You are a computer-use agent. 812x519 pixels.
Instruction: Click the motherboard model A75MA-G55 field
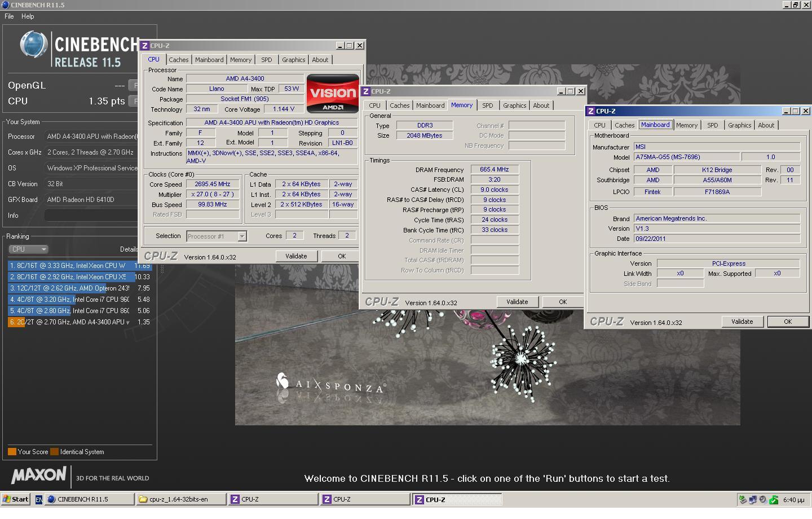686,157
